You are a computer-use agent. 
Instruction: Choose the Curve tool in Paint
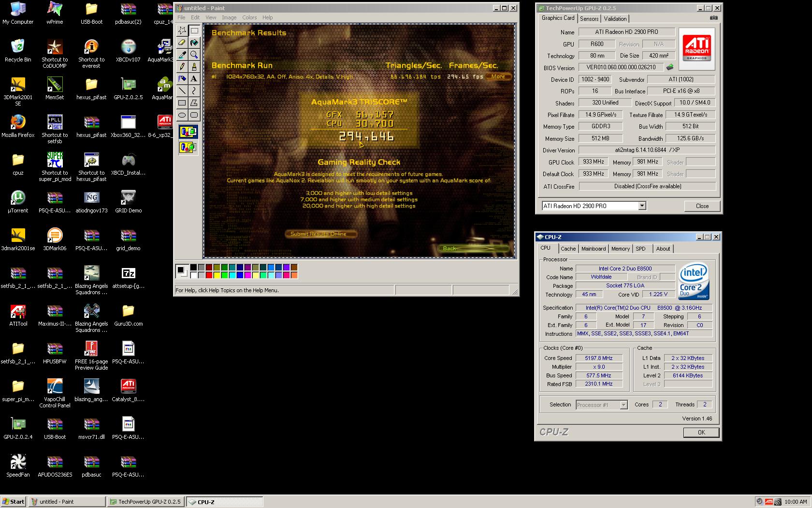pos(194,90)
